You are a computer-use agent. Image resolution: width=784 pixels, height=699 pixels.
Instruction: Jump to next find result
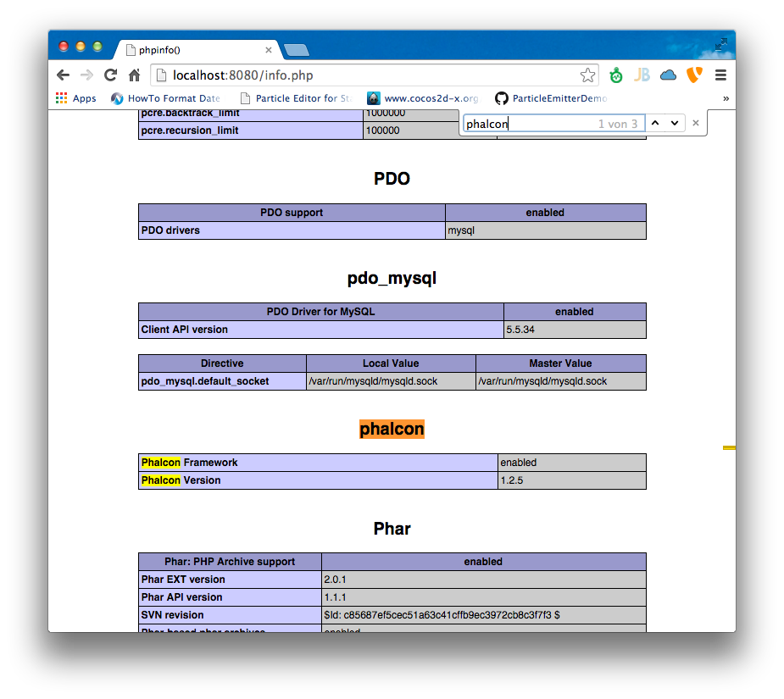point(675,124)
